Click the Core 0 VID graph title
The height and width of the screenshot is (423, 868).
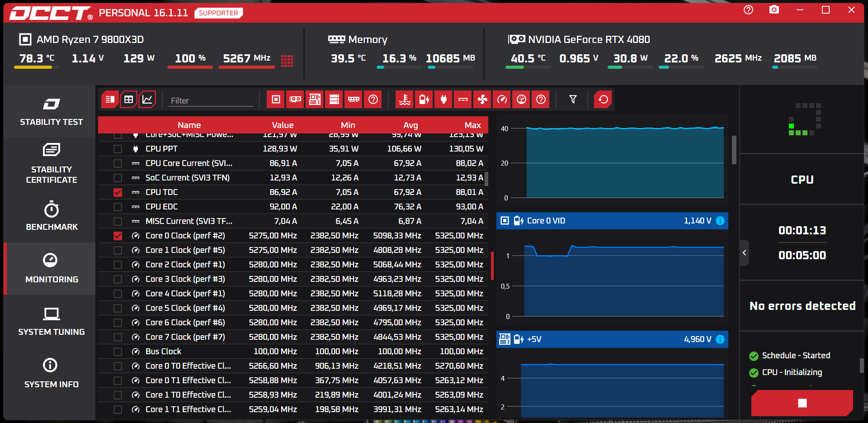click(546, 221)
